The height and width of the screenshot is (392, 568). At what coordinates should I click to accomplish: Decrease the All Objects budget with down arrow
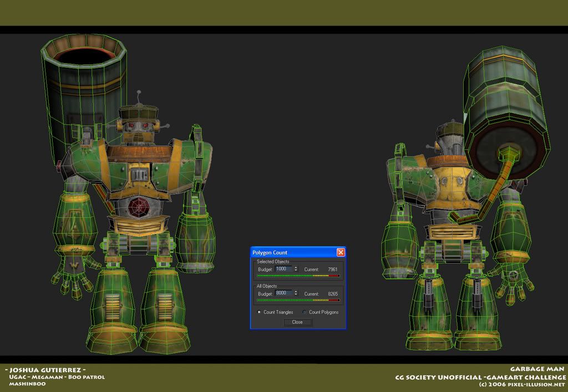[296, 294]
